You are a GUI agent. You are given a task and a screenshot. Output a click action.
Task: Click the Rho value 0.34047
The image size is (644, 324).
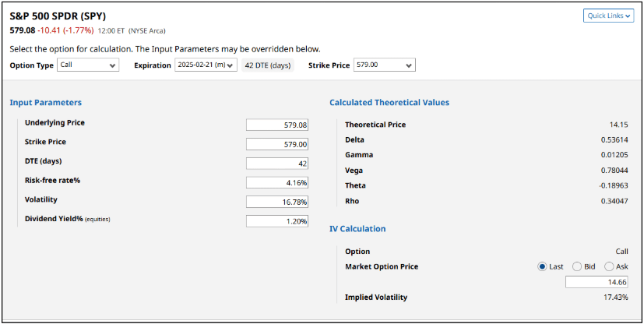pyautogui.click(x=614, y=201)
